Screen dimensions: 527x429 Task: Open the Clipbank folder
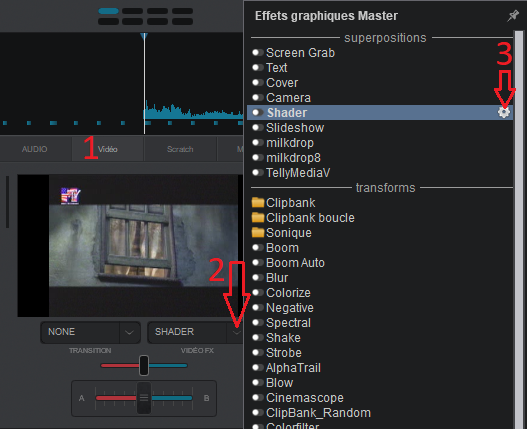(284, 203)
